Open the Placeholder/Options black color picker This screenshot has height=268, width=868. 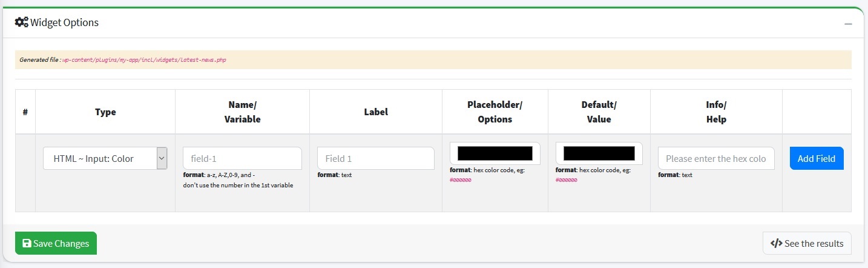click(x=495, y=153)
